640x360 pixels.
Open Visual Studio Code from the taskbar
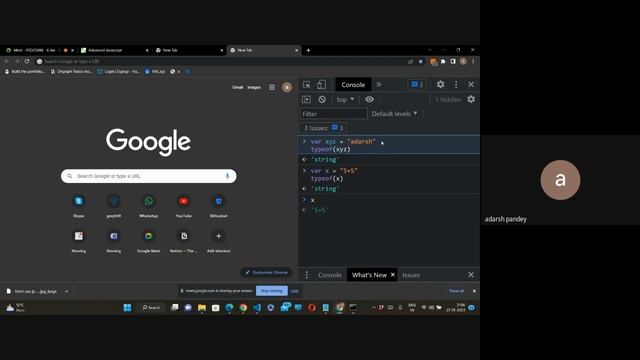click(257, 308)
